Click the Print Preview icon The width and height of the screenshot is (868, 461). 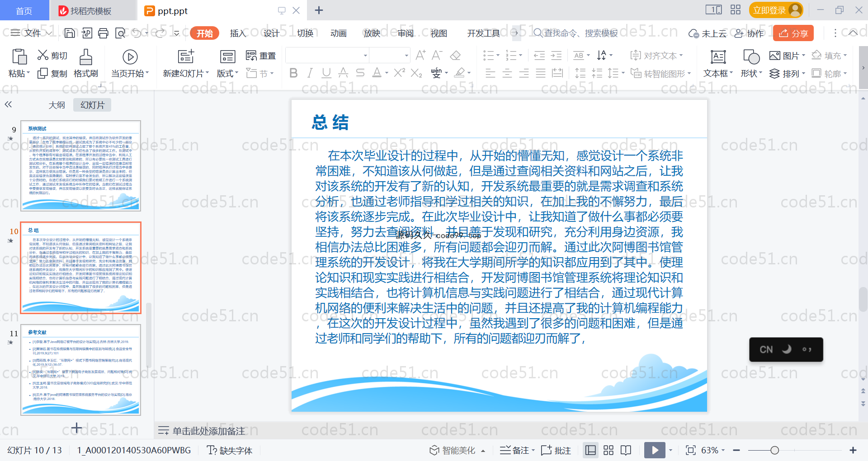[x=120, y=33]
